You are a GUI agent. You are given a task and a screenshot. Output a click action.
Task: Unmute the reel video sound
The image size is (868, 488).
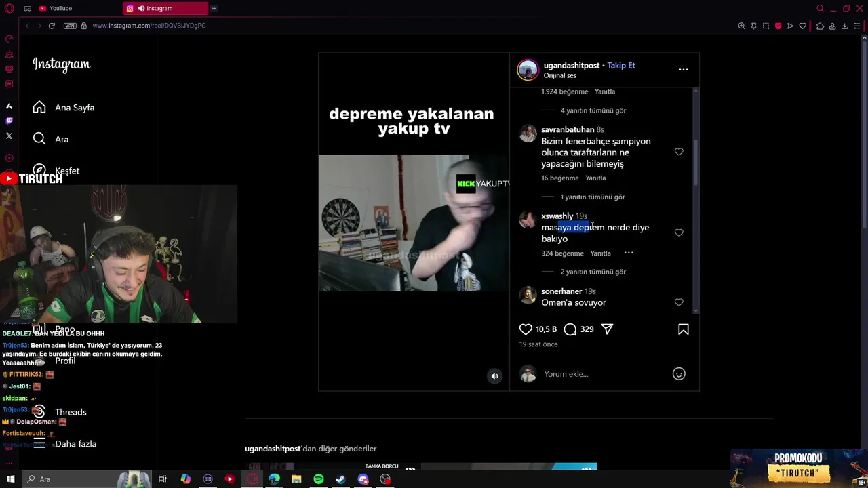(495, 376)
